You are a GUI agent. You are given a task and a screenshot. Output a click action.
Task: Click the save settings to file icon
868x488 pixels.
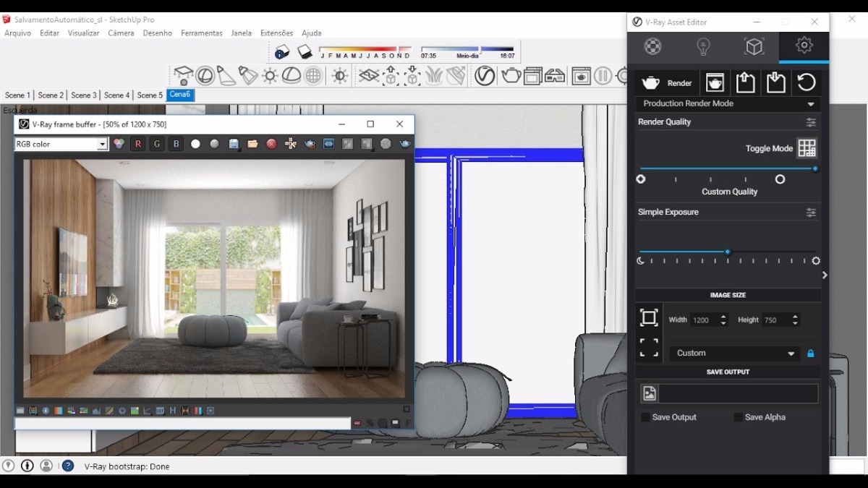point(775,82)
